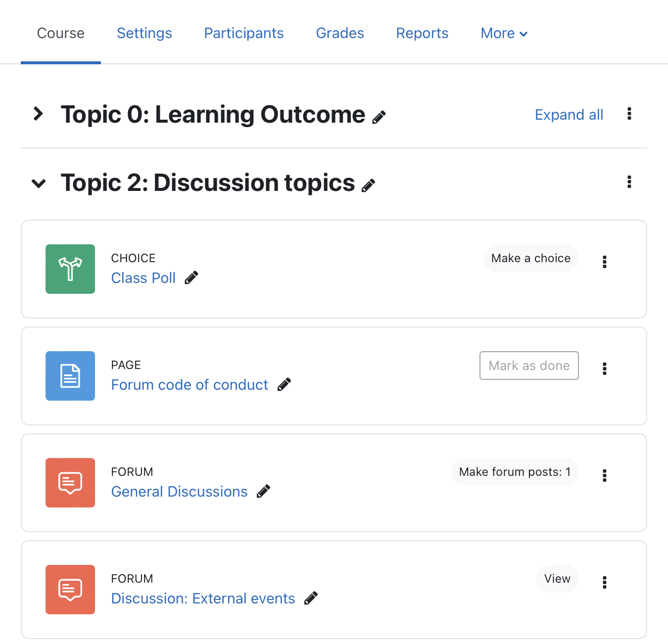Image resolution: width=668 pixels, height=644 pixels.
Task: Go to the Grades tab
Action: (340, 33)
